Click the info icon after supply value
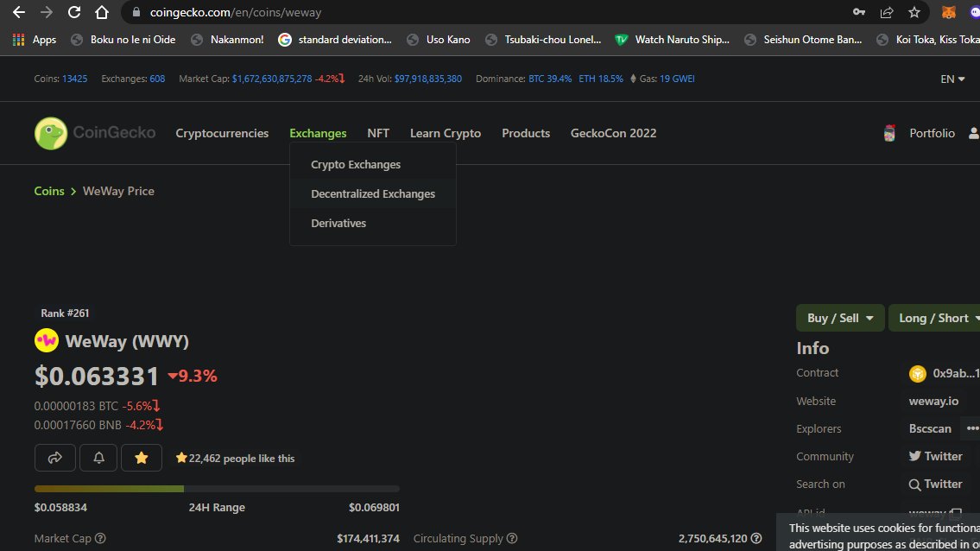The image size is (980, 551). click(x=756, y=538)
